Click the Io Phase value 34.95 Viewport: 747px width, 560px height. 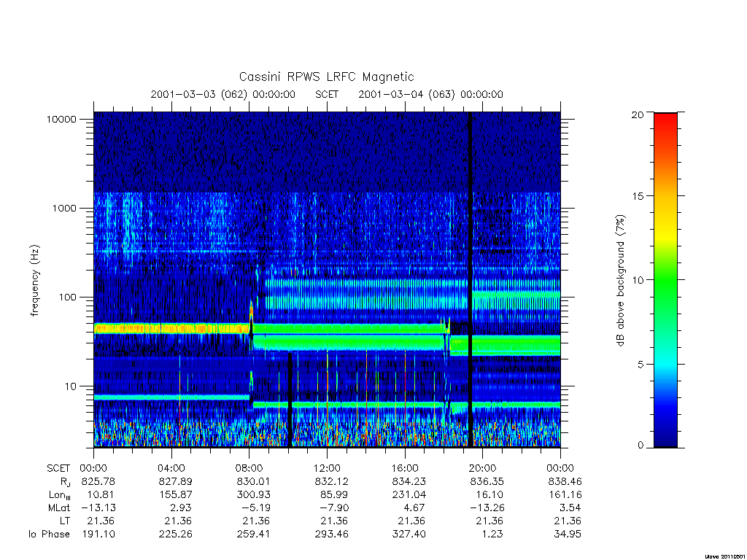(568, 534)
